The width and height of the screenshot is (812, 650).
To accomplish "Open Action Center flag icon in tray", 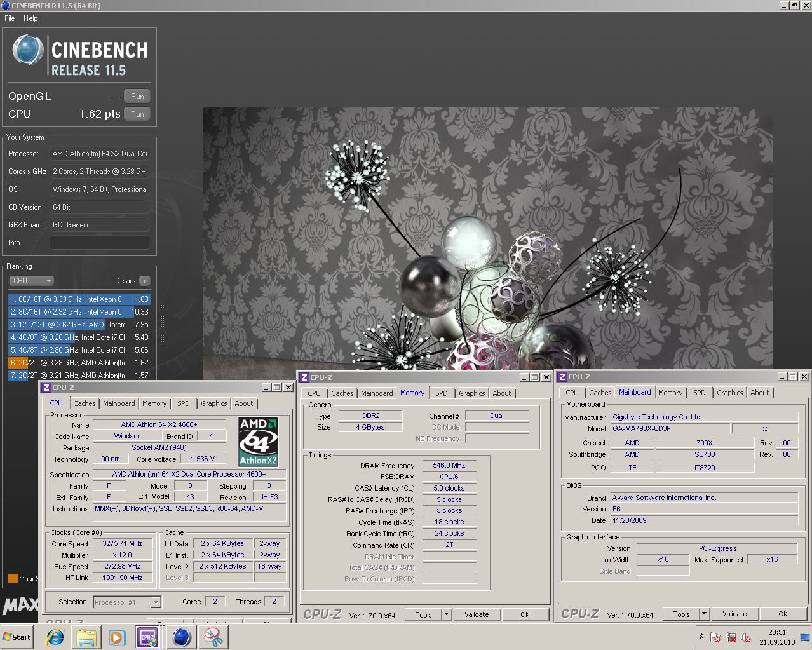I will click(x=715, y=637).
